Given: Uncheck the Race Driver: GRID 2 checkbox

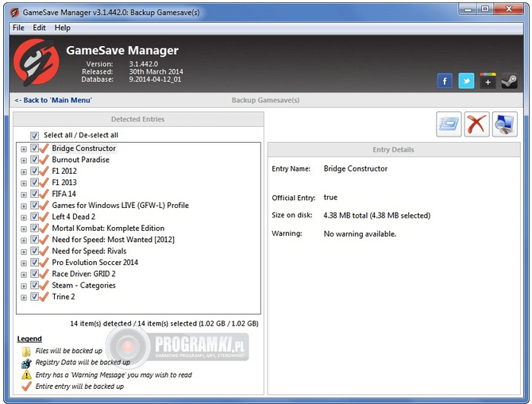Looking at the screenshot, I should [x=34, y=273].
